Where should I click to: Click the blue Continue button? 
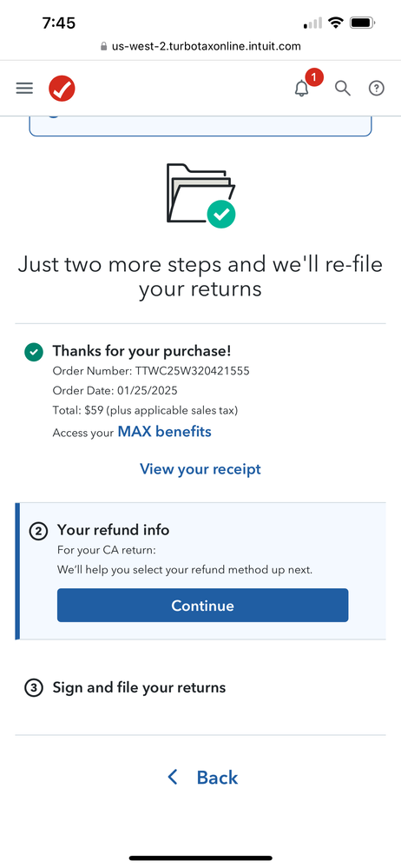pos(203,605)
